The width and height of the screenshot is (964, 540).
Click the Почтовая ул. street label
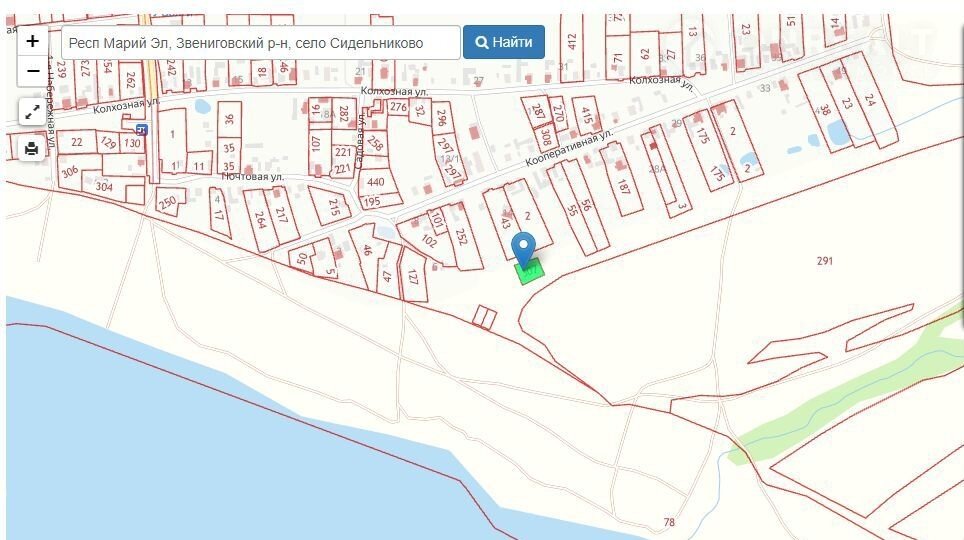click(x=253, y=177)
